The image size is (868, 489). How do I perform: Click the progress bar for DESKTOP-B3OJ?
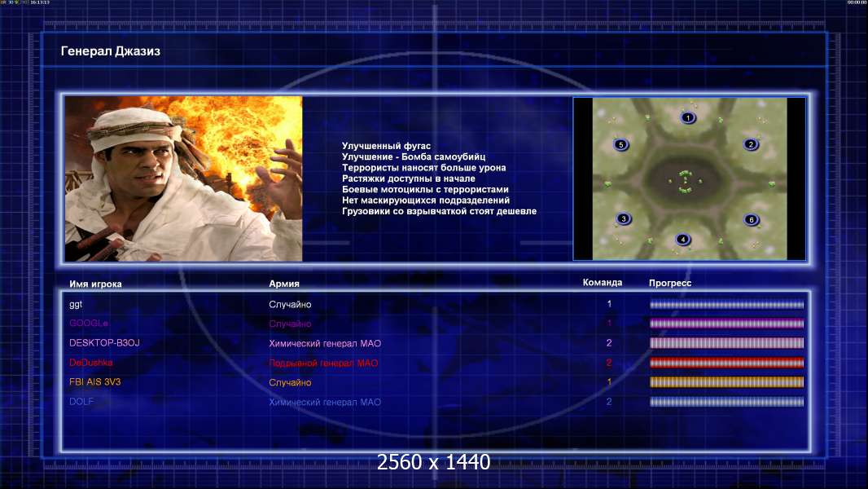pos(726,343)
